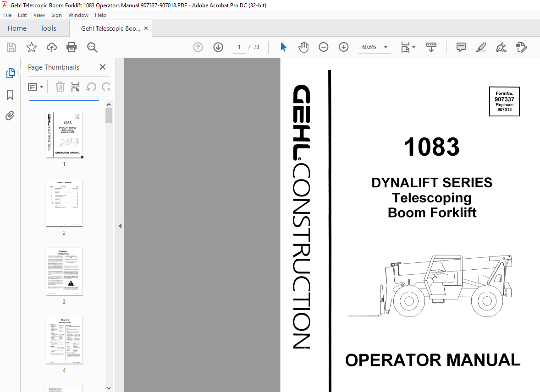Click the page number input field
Image resolution: width=540 pixels, height=392 pixels.
coord(239,47)
